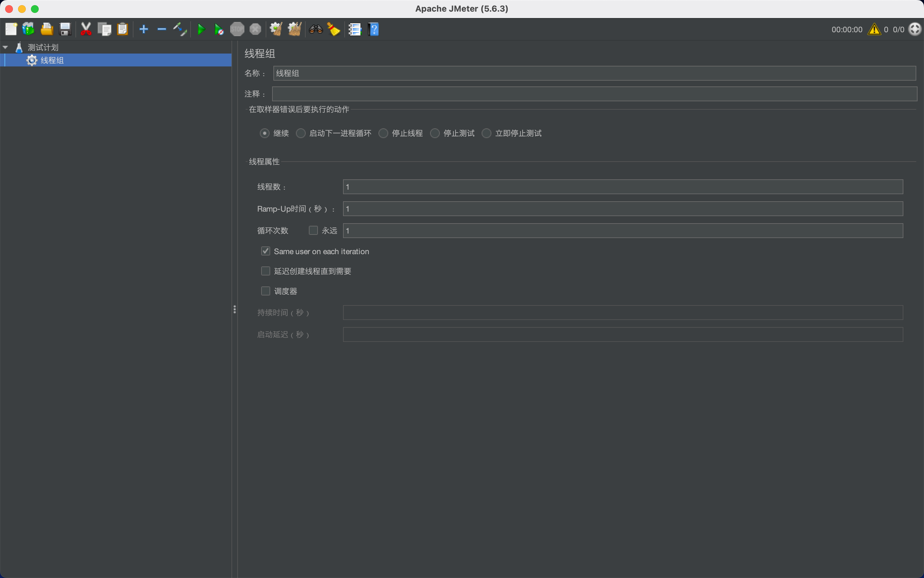Open the Help question mark icon

click(373, 29)
